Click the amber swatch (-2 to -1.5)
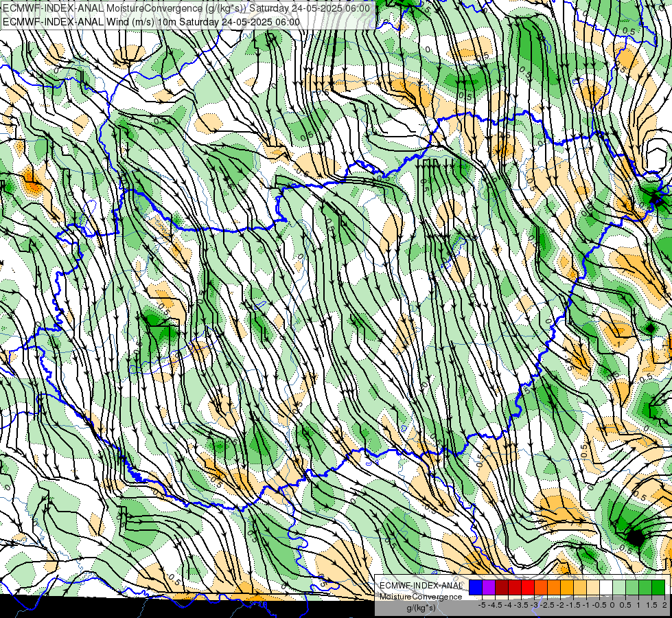 567,588
